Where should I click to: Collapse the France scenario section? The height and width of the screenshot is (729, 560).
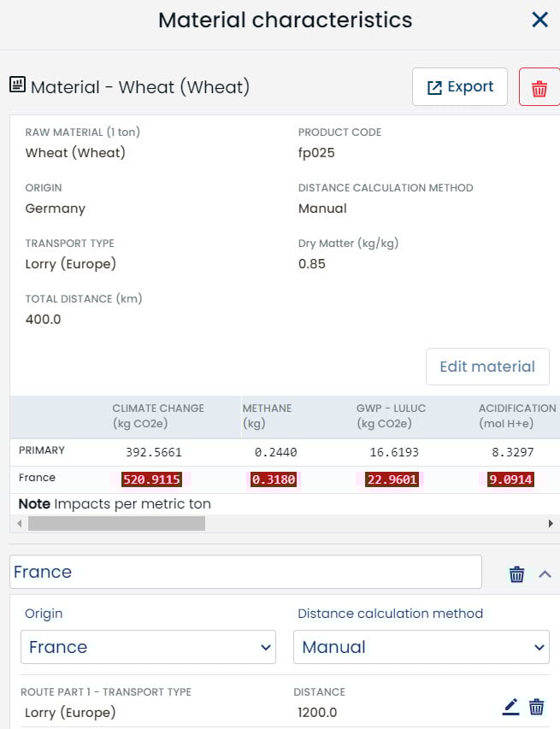[x=545, y=574]
